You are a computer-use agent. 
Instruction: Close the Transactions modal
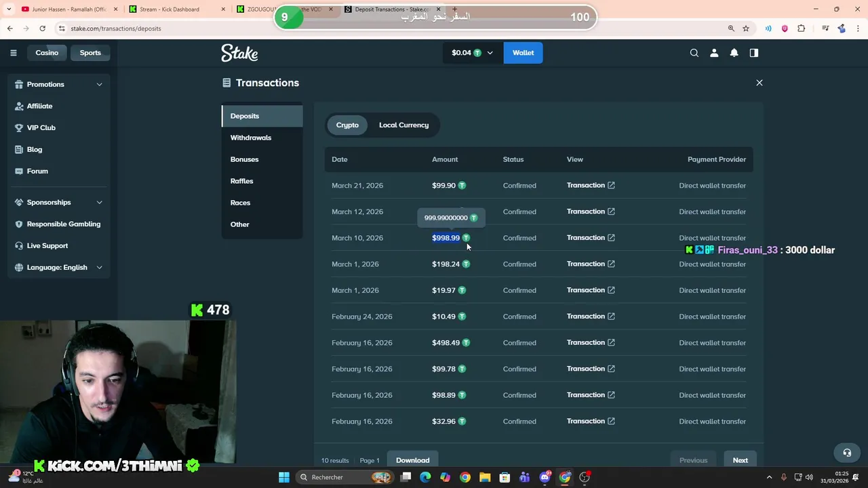[x=759, y=83]
